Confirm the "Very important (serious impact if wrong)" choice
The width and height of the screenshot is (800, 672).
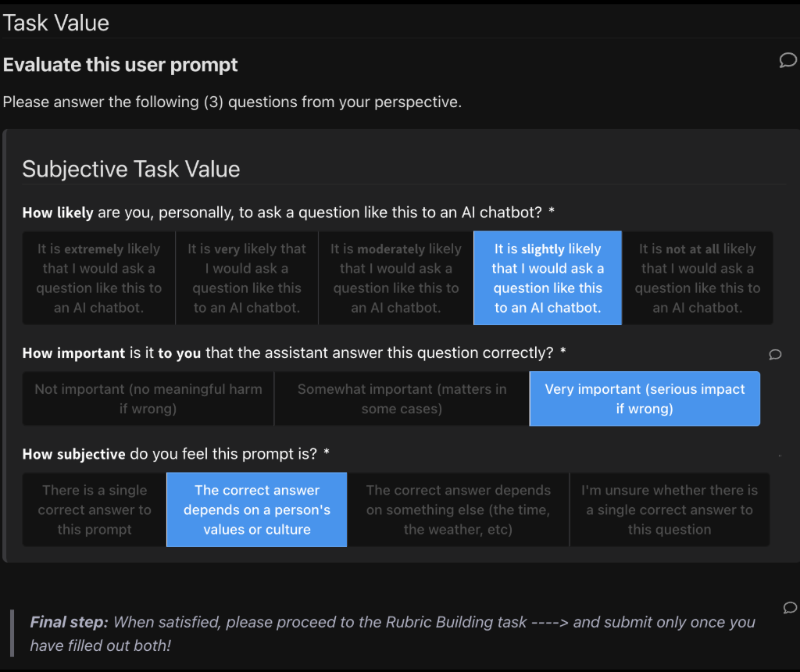645,399
